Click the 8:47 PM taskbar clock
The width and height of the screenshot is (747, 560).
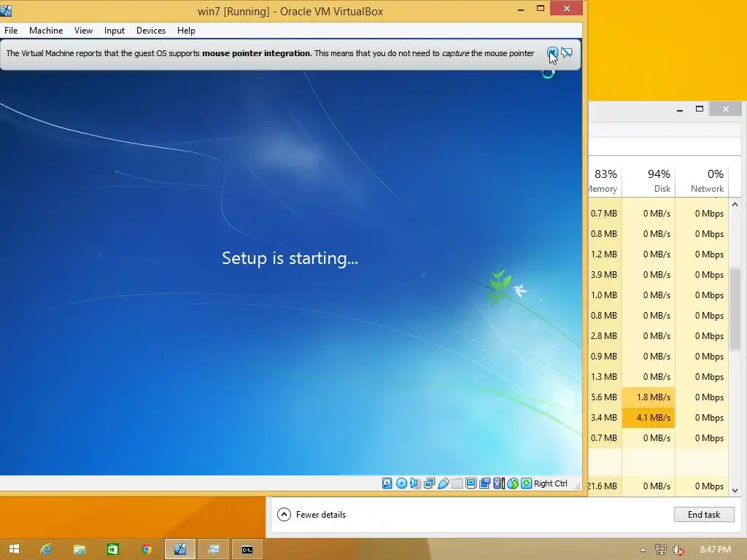[x=715, y=550]
